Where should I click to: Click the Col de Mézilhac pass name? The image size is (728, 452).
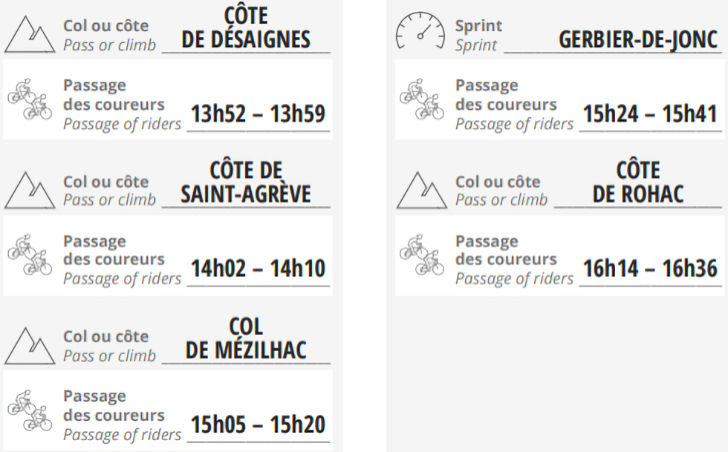(x=246, y=338)
